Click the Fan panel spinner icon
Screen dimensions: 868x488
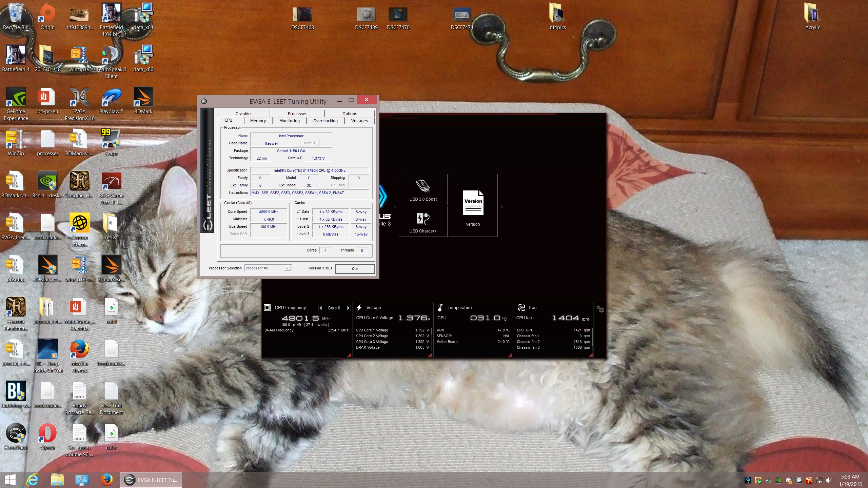[521, 307]
